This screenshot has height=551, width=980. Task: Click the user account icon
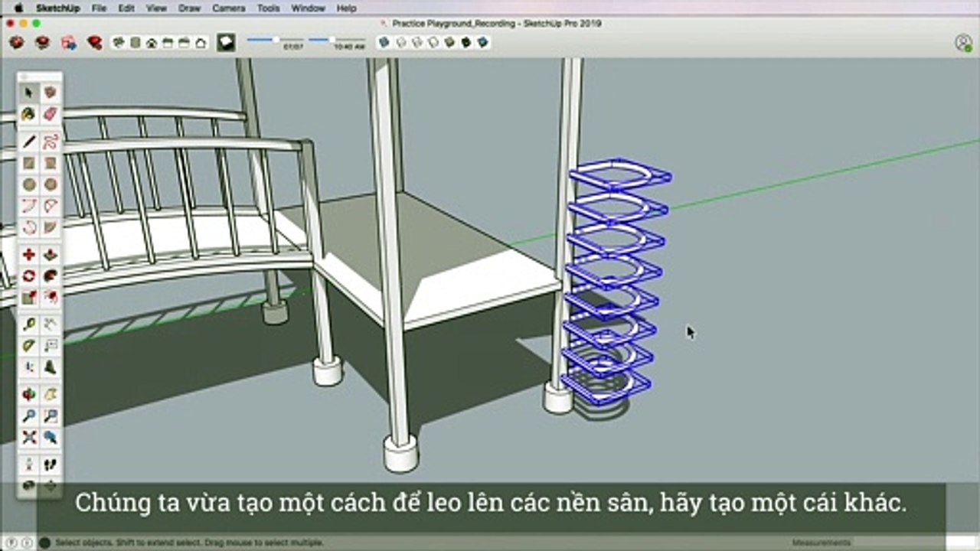963,43
